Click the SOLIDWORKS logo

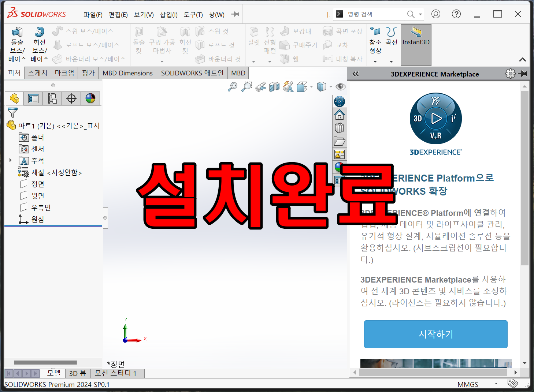click(x=37, y=14)
